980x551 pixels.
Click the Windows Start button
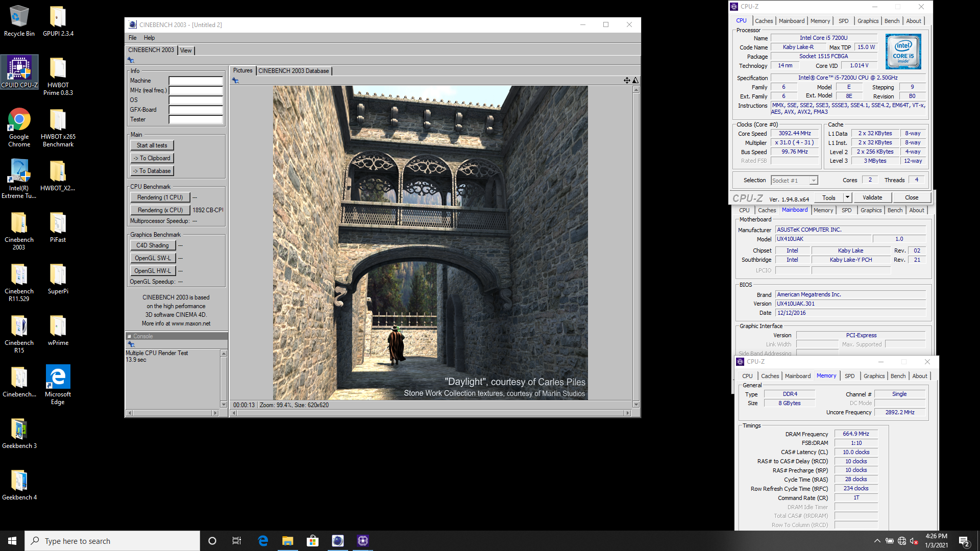(12, 541)
